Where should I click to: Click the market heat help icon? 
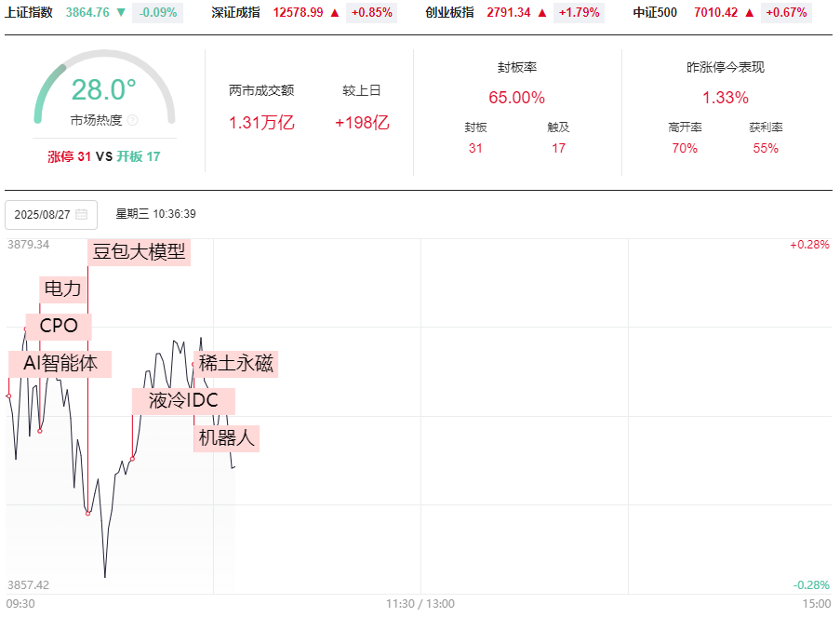click(x=132, y=120)
